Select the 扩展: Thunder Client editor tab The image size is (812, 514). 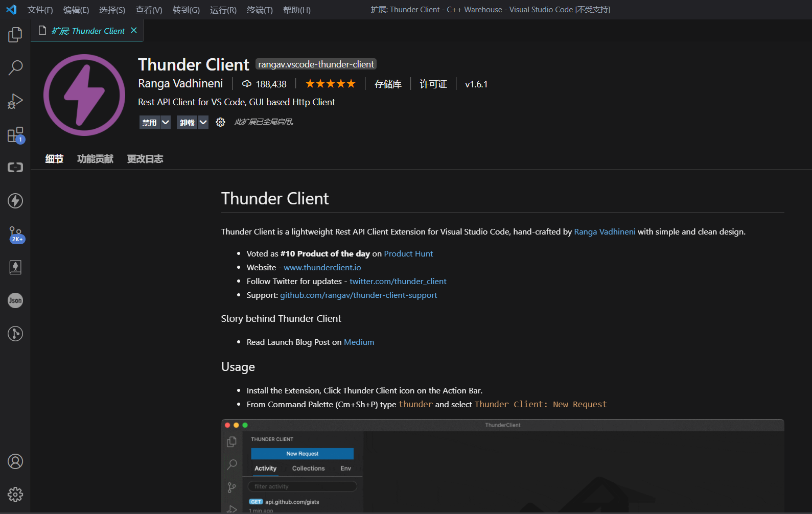(87, 31)
